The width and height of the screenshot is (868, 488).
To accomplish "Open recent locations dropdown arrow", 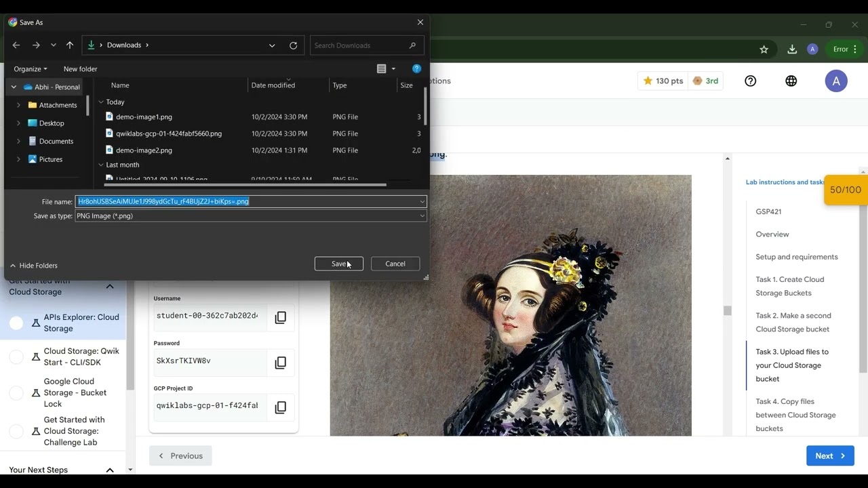I will 53,45.
